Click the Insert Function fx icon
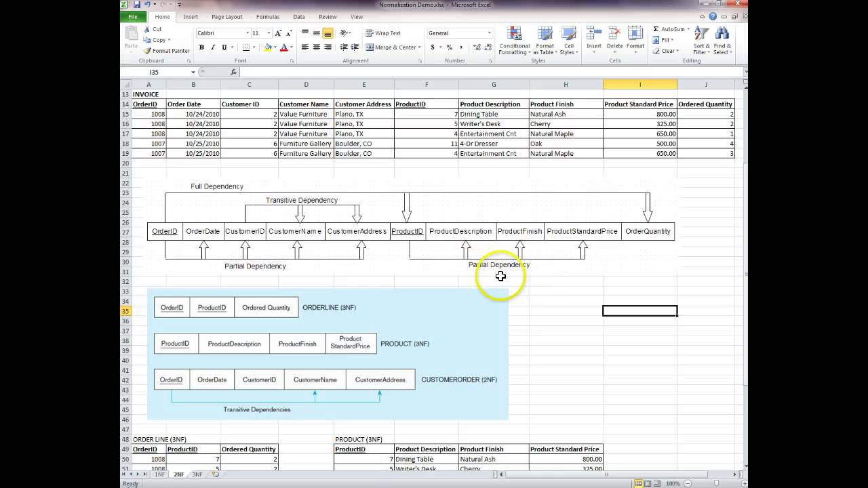This screenshot has height=488, width=868. coord(234,72)
